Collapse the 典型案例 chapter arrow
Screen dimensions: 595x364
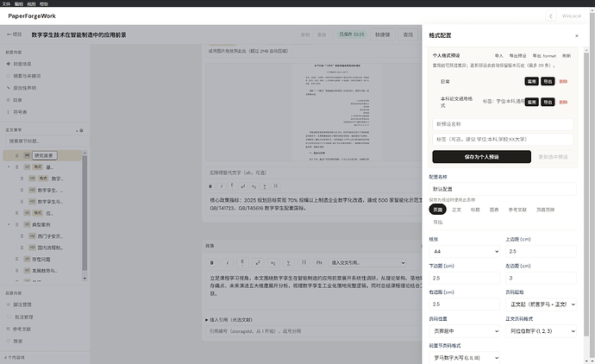coord(9,225)
